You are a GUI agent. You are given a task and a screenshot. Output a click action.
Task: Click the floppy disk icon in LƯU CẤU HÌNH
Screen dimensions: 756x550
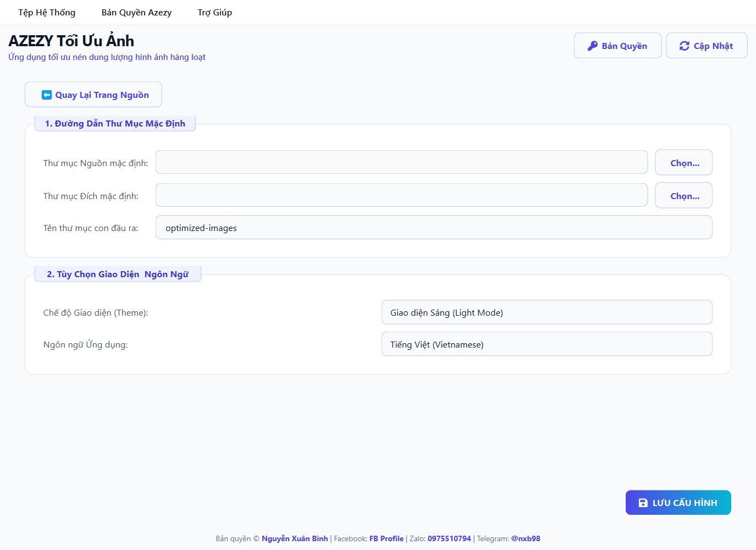(643, 503)
